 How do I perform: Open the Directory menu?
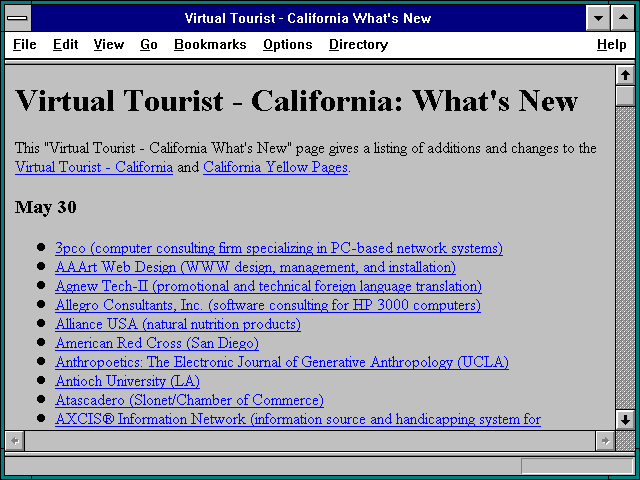coord(358,44)
